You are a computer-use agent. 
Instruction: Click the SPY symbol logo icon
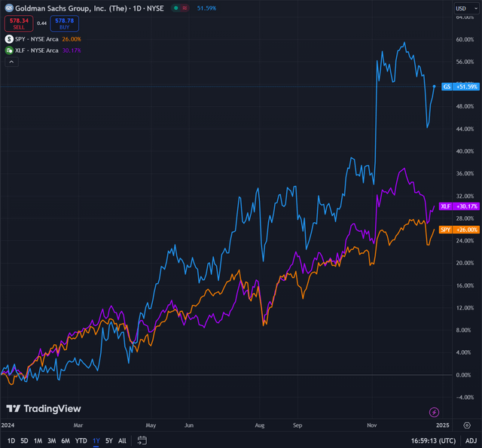[x=9, y=39]
